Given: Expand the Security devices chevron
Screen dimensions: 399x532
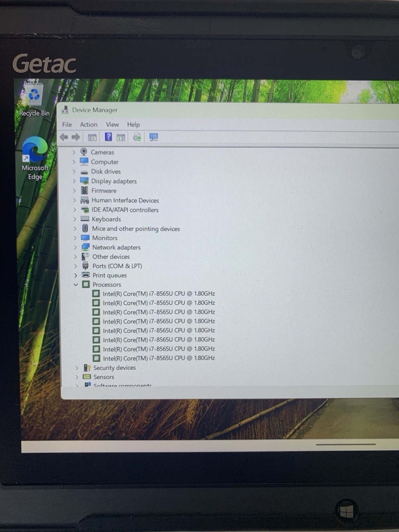Looking at the screenshot, I should (x=77, y=368).
